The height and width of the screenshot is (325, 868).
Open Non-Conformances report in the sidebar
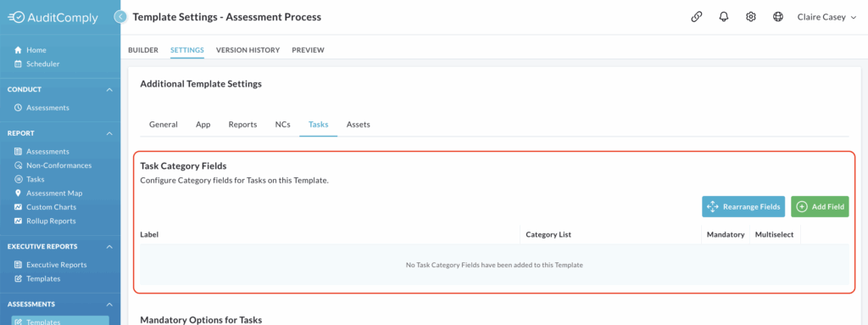[x=53, y=165]
